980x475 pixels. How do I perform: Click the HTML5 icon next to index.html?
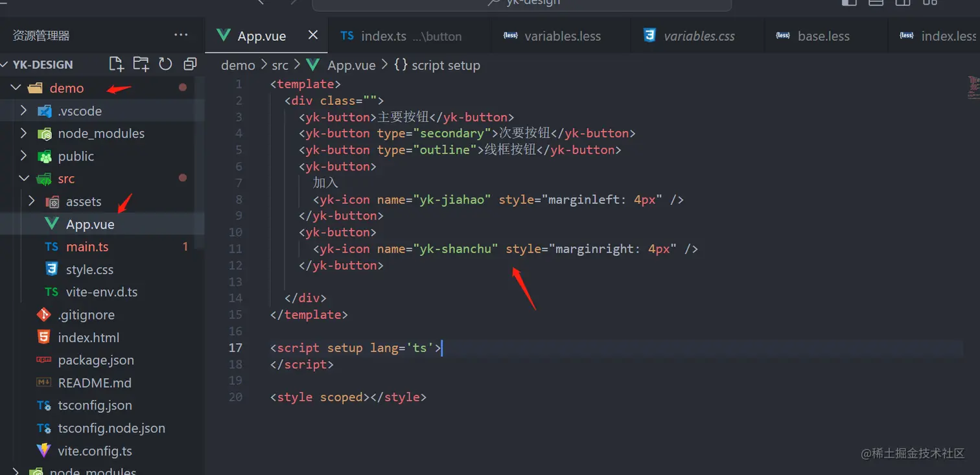[44, 337]
